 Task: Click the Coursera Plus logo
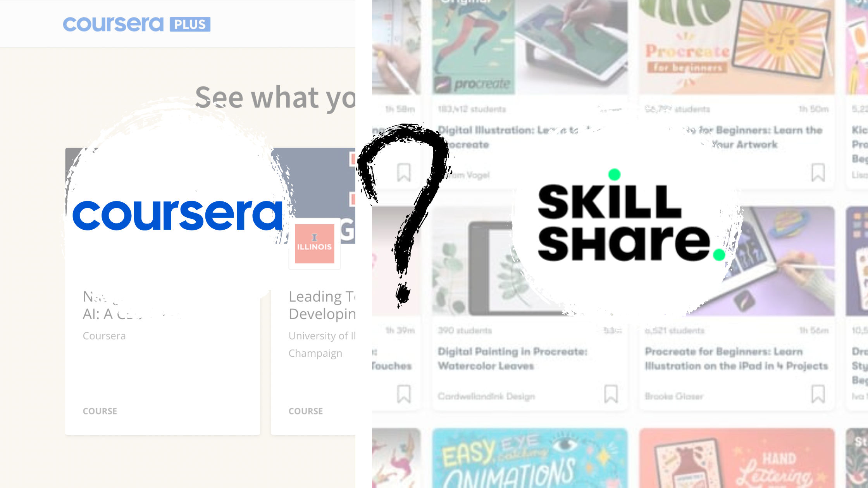click(136, 24)
